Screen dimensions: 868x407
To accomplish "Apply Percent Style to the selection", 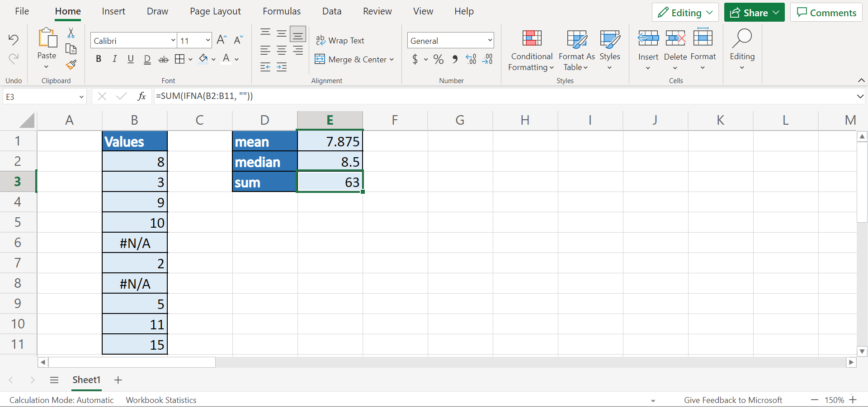I will (x=438, y=59).
